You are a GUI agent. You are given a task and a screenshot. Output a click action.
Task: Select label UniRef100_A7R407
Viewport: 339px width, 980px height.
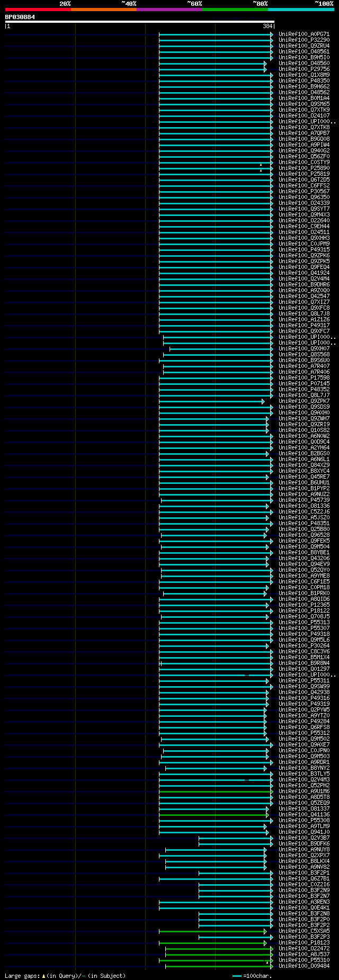pos(304,366)
